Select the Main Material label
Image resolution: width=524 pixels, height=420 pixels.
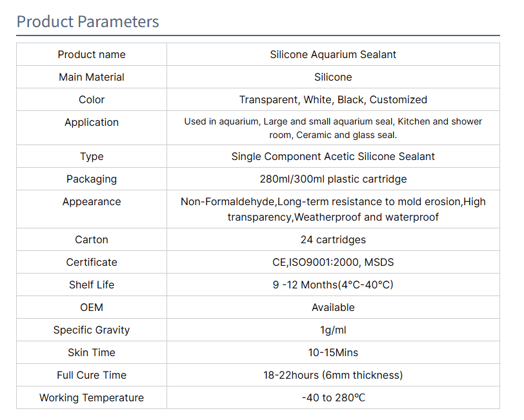(x=92, y=77)
